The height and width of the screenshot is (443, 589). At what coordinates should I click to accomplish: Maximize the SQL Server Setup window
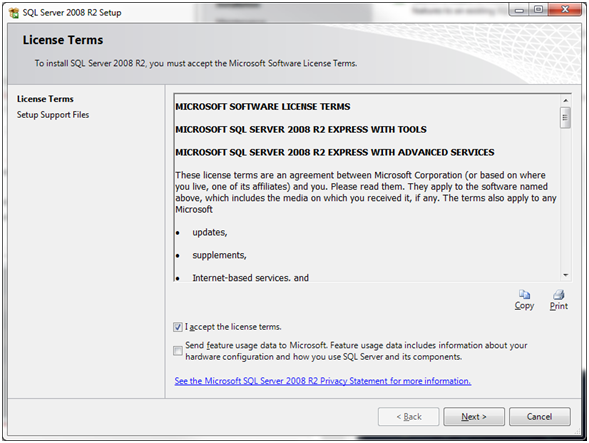(539, 10)
